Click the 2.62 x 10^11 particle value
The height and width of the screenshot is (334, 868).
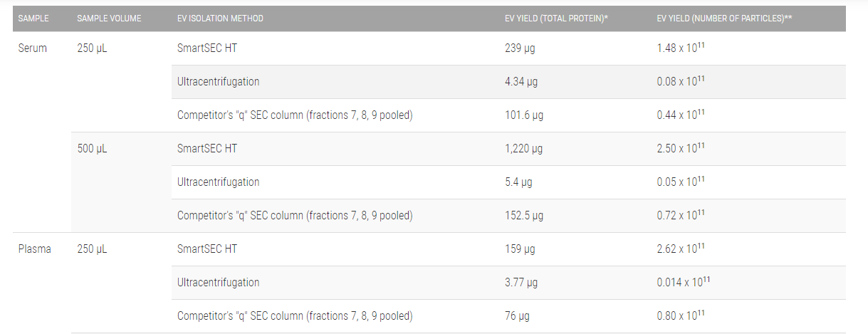click(681, 249)
